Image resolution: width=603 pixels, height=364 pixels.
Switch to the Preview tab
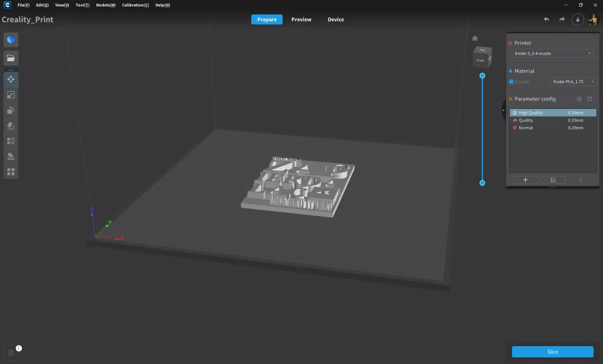click(301, 19)
